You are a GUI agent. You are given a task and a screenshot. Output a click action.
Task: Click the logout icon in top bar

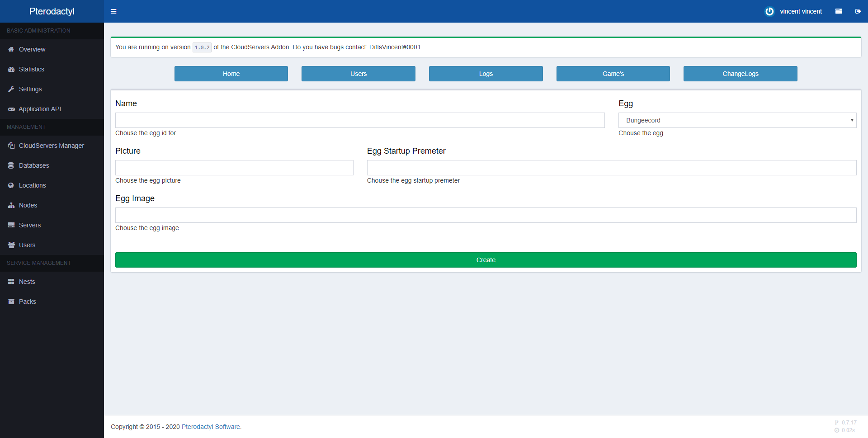[858, 11]
